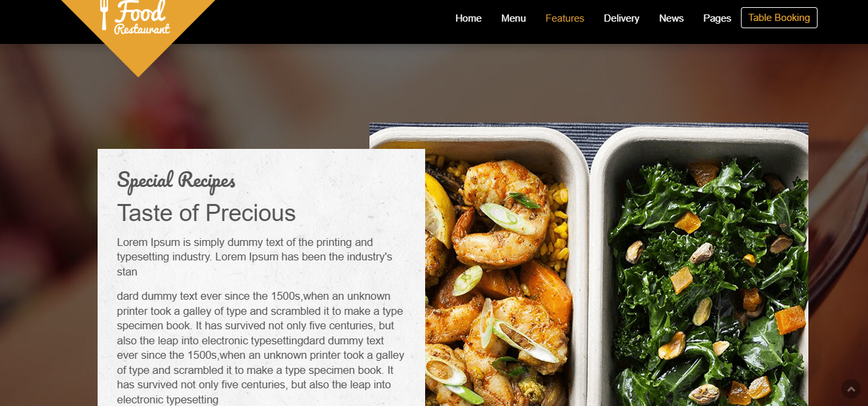Click the kale salad container photo
The image size is (868, 406).
coord(701,275)
